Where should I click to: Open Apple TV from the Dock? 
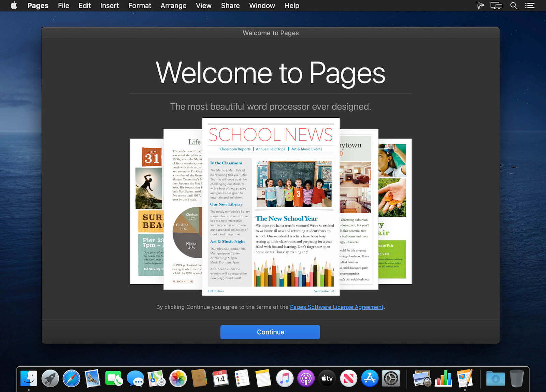pos(327,378)
